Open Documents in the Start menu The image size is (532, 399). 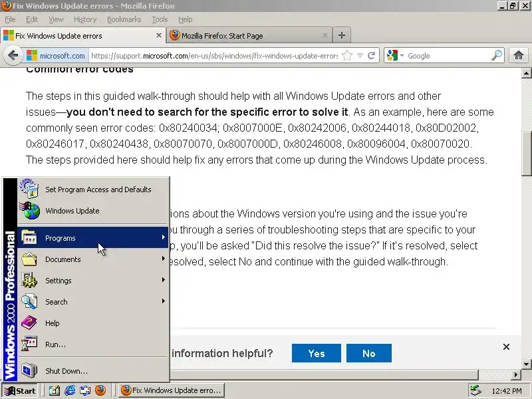coord(93,259)
